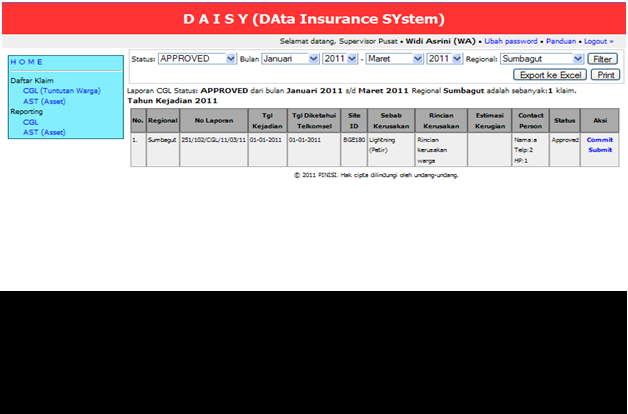Click the Site ID column header

354,121
